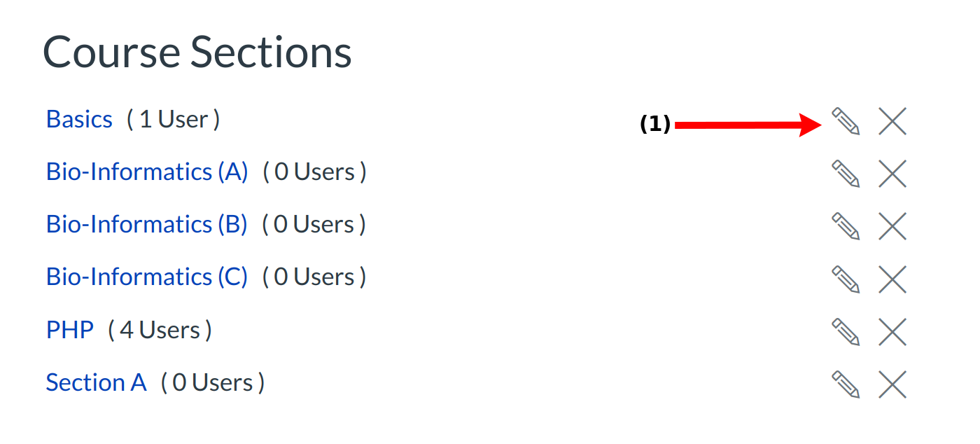Remove the Bio-Informatics (C) section
The image size is (980, 444).
coord(892,279)
